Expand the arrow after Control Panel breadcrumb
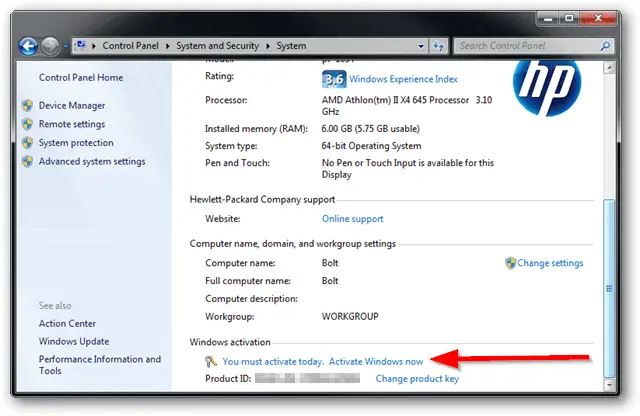 pos(167,46)
